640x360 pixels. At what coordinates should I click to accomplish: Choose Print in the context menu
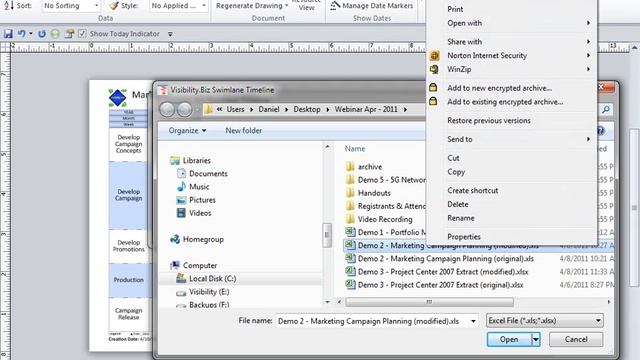(x=455, y=9)
